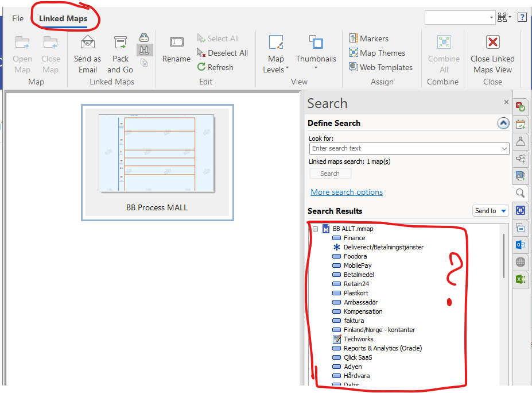532x393 pixels.
Task: Click the Send as Email icon
Action: click(87, 43)
